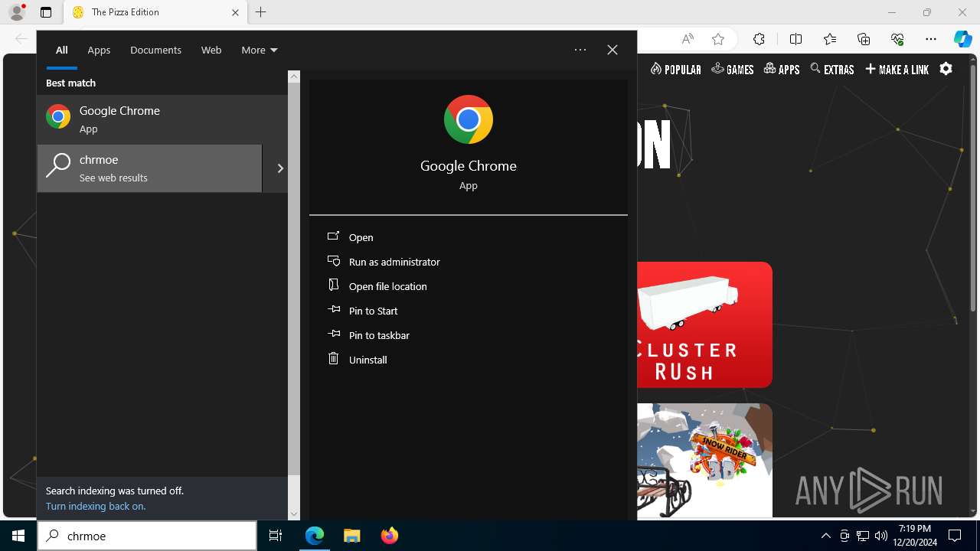Click the Turn indexing back on link
Viewport: 980px width, 551px height.
click(x=96, y=506)
